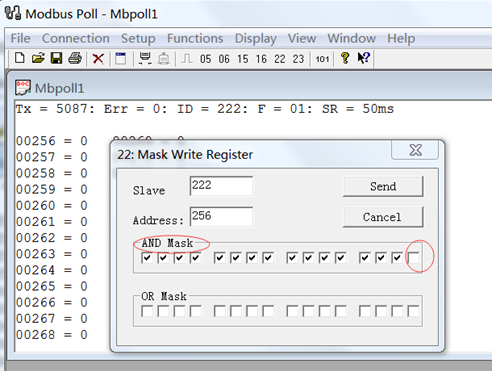Open function 16 from the toolbar

tap(261, 59)
